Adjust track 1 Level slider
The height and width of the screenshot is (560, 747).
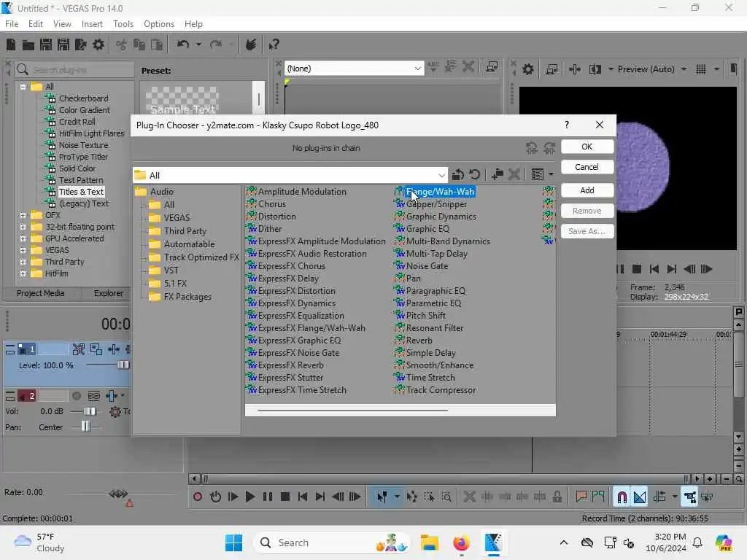pyautogui.click(x=123, y=365)
